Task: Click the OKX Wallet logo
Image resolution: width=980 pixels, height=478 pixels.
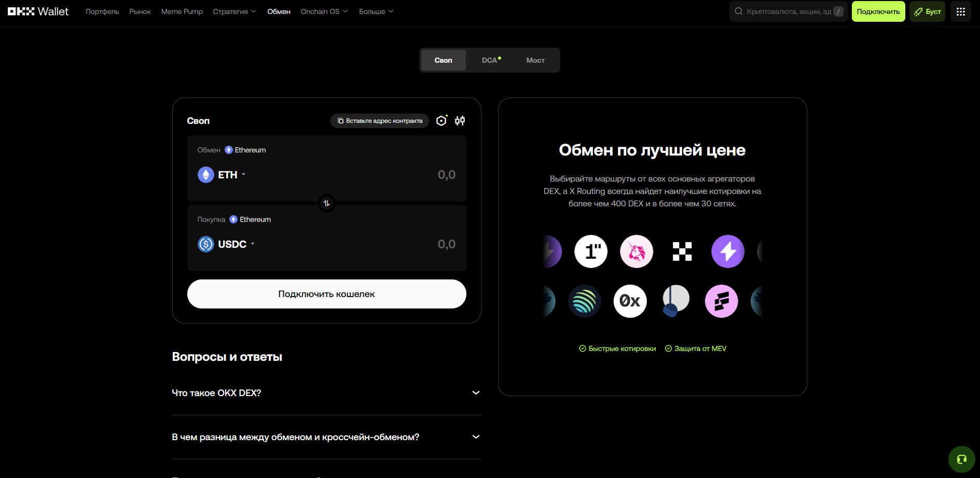Action: coord(38,11)
